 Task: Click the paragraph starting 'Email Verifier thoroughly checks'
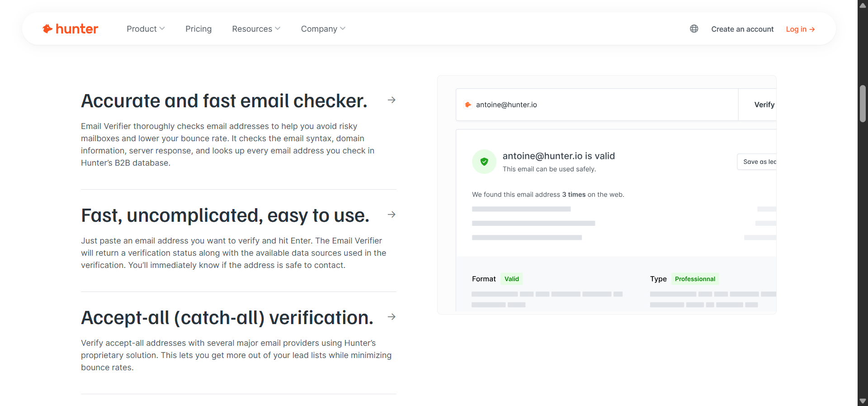point(228,144)
